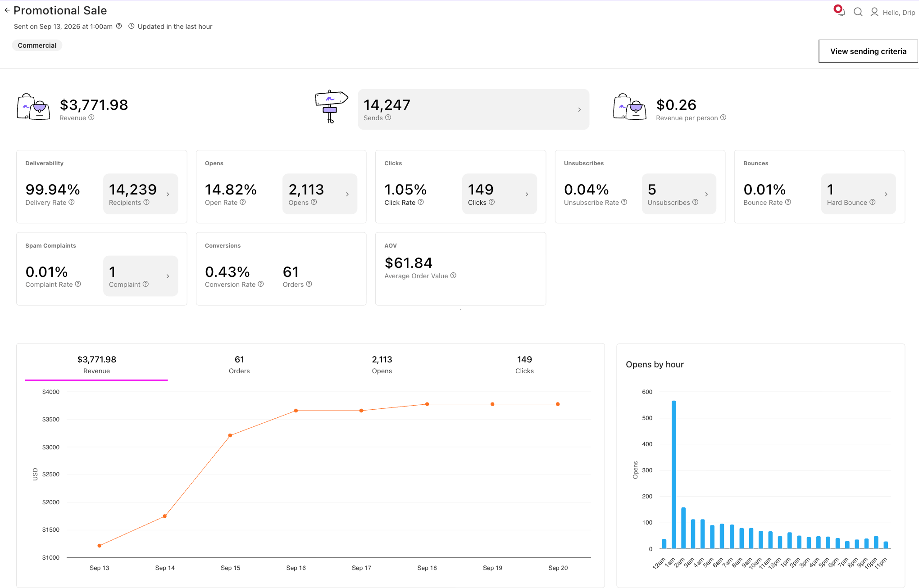Click the Sep 15 data point on revenue chart
Screen dimensions: 919x588
[230, 435]
